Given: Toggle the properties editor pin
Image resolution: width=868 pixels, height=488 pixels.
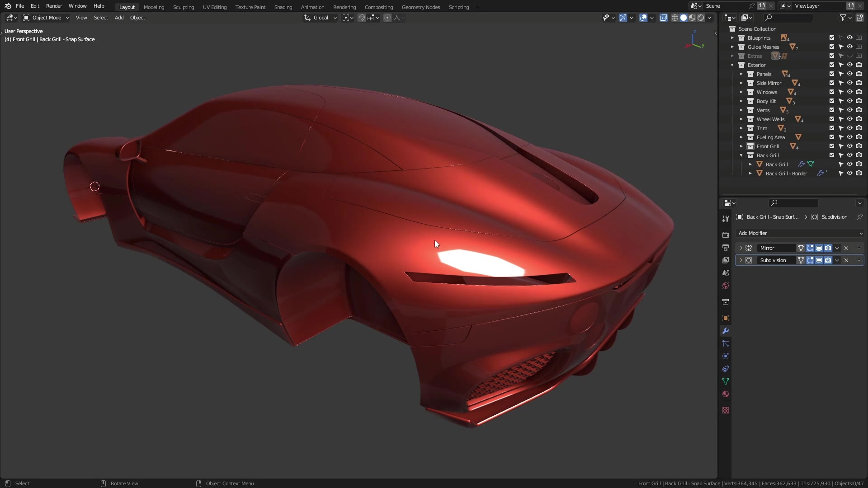Looking at the screenshot, I should click(x=859, y=217).
